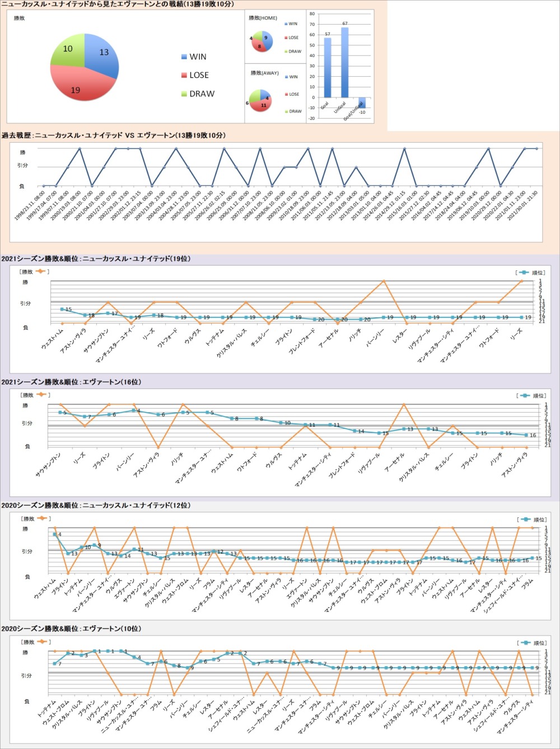Click the green DRAW slice labeled 10

(68, 50)
